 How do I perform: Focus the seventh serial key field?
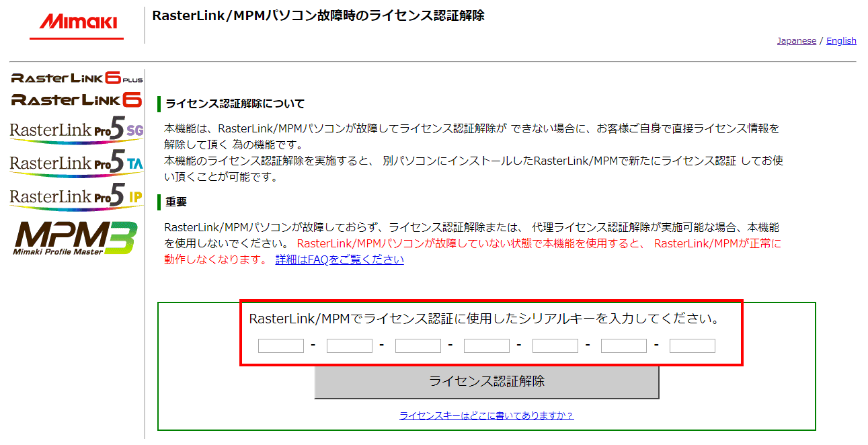693,346
